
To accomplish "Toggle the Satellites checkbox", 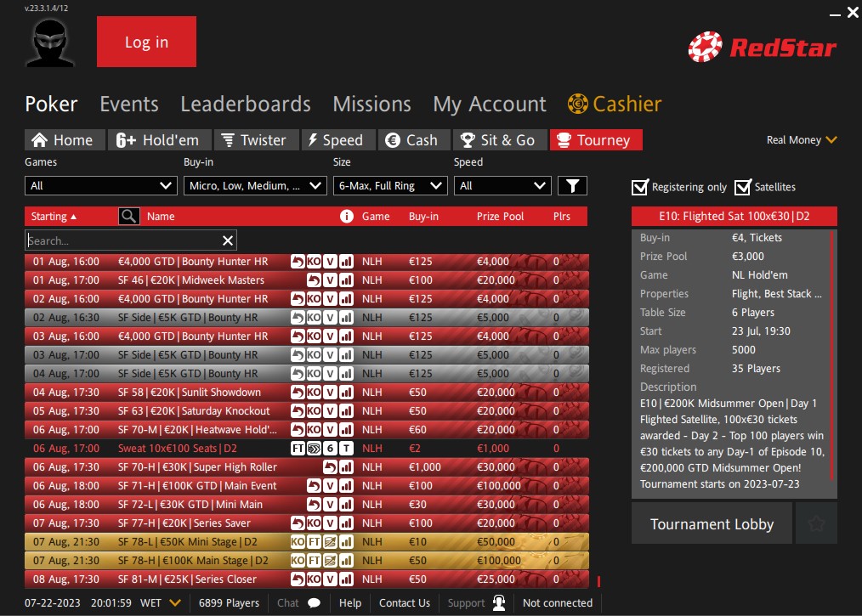I will click(x=743, y=188).
